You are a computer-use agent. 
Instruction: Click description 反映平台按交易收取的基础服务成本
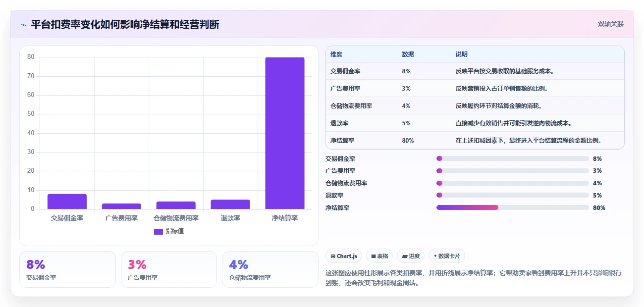pyautogui.click(x=505, y=71)
